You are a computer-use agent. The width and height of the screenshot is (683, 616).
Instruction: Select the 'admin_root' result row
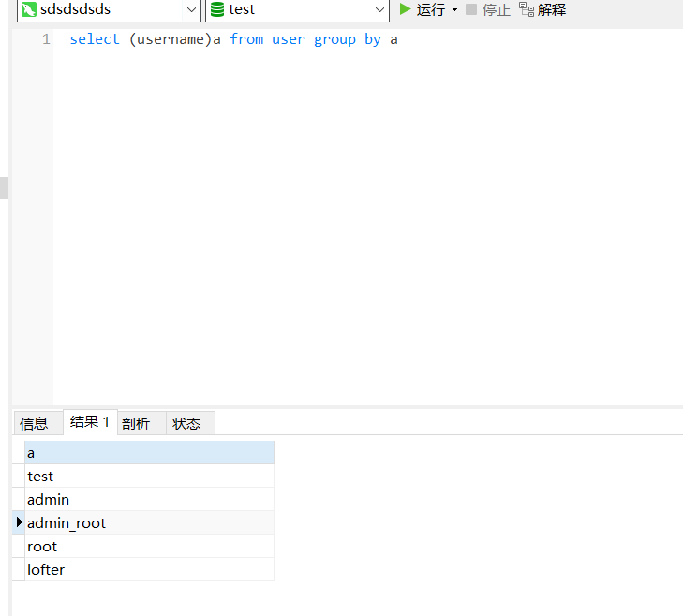[149, 522]
